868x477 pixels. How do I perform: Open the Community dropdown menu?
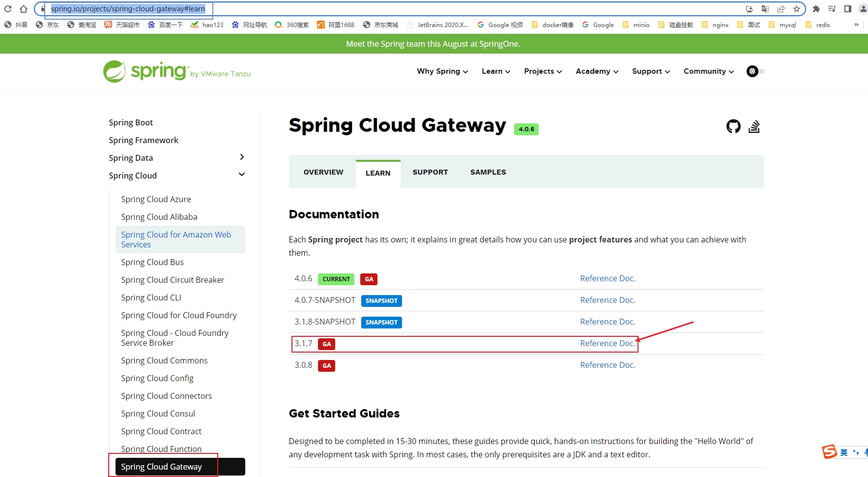click(x=709, y=71)
